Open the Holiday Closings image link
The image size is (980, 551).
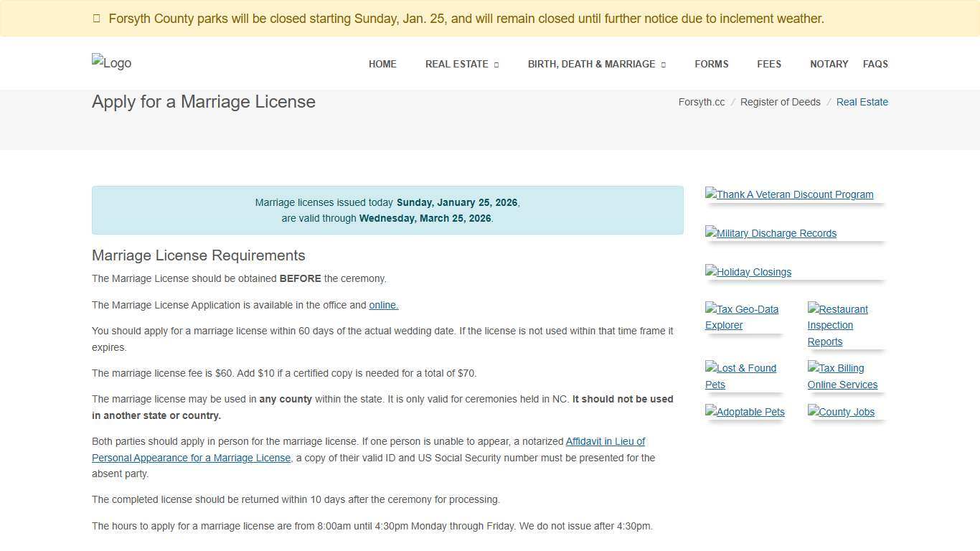748,272
